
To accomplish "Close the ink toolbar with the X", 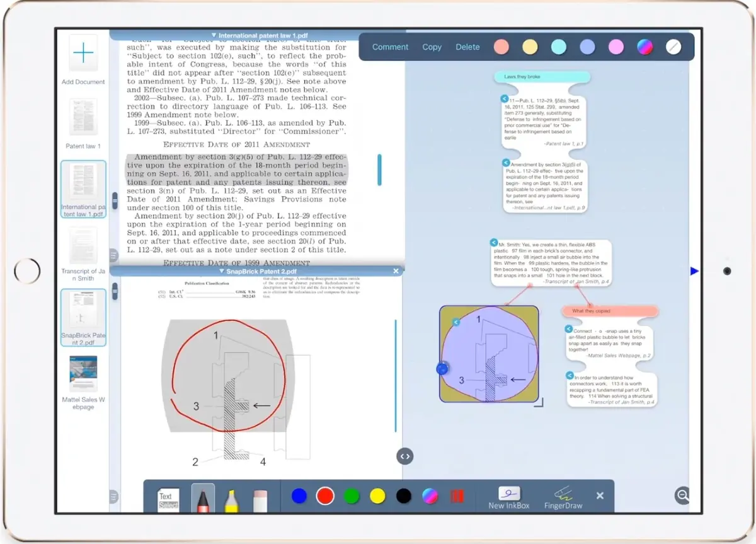I will click(600, 496).
